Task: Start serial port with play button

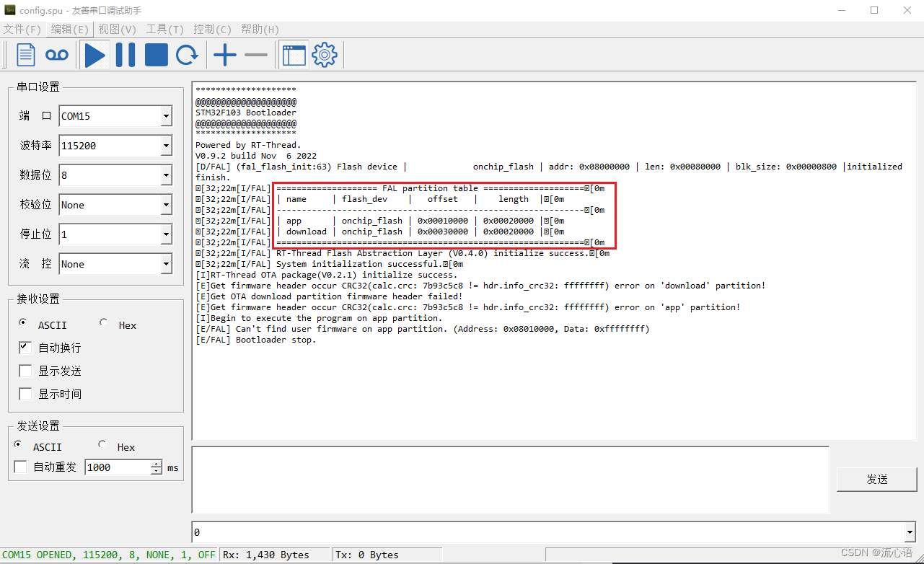Action: 94,55
